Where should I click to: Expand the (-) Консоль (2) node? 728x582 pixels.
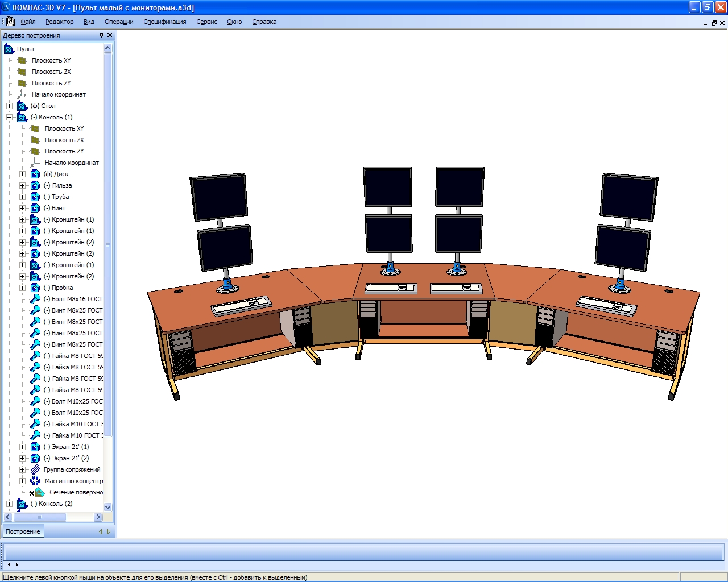[9, 504]
